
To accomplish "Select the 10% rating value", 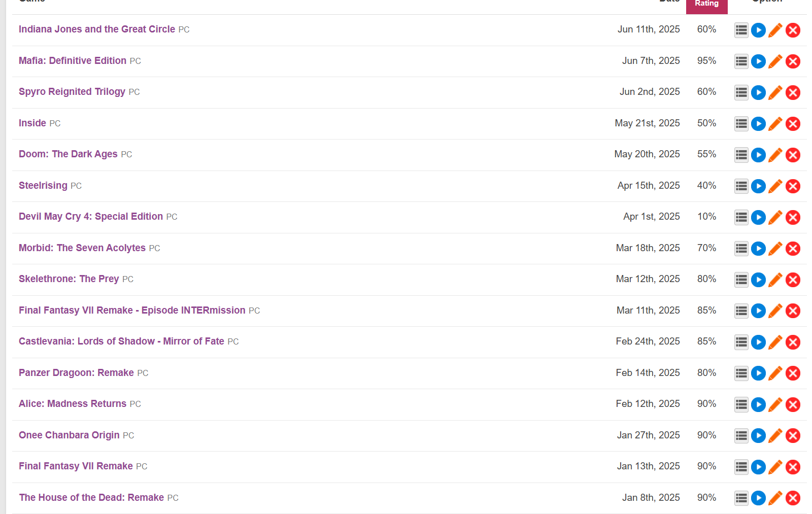I will 706,217.
